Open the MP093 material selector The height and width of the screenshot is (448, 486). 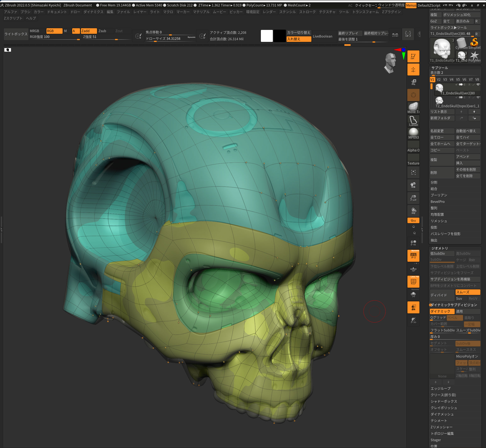click(x=413, y=134)
